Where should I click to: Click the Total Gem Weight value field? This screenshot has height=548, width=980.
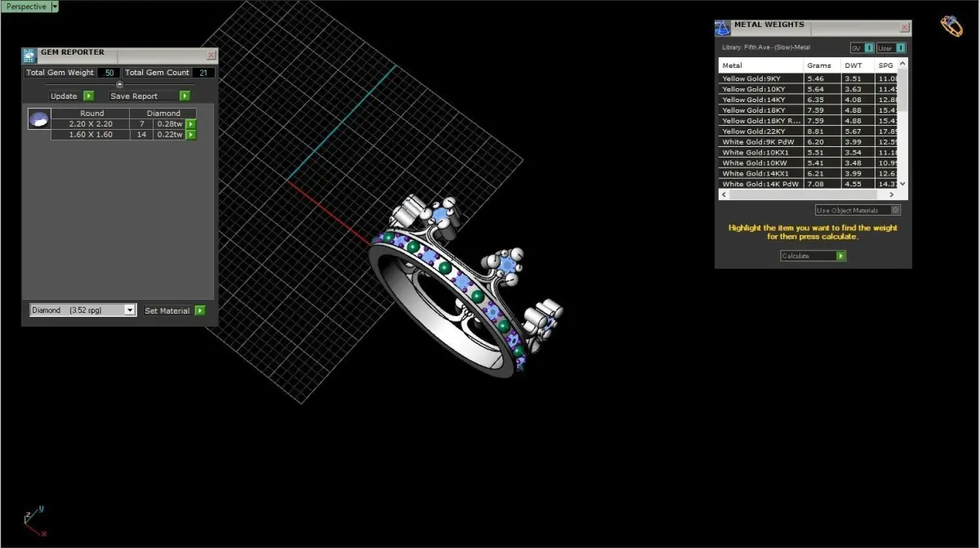click(109, 73)
